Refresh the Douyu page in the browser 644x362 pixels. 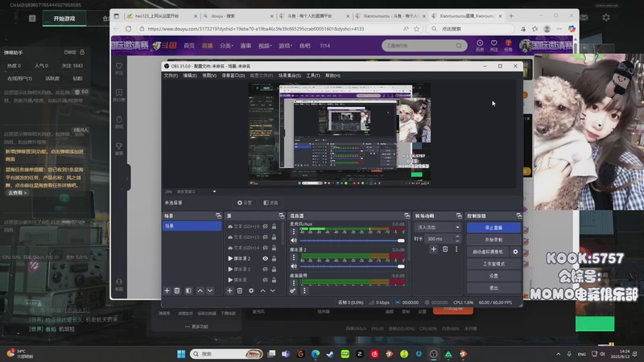coord(129,29)
